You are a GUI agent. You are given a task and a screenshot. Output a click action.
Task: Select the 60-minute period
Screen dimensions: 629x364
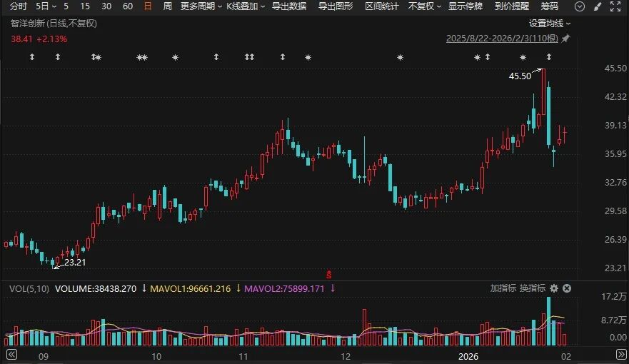(x=127, y=6)
